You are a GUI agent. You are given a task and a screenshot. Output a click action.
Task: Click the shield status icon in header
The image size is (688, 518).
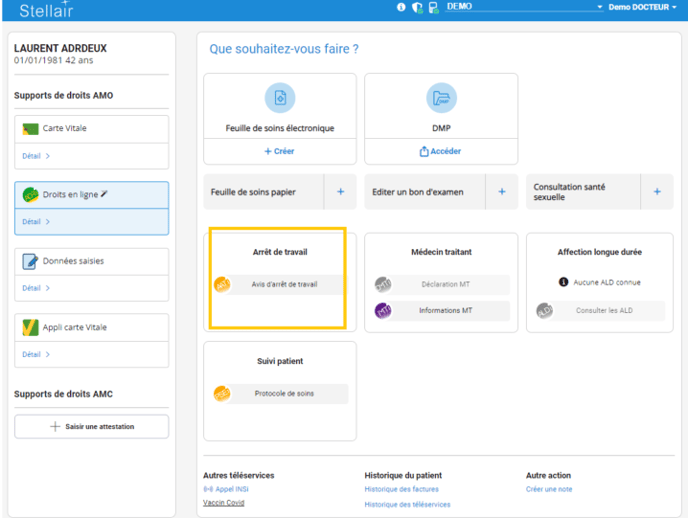point(417,7)
